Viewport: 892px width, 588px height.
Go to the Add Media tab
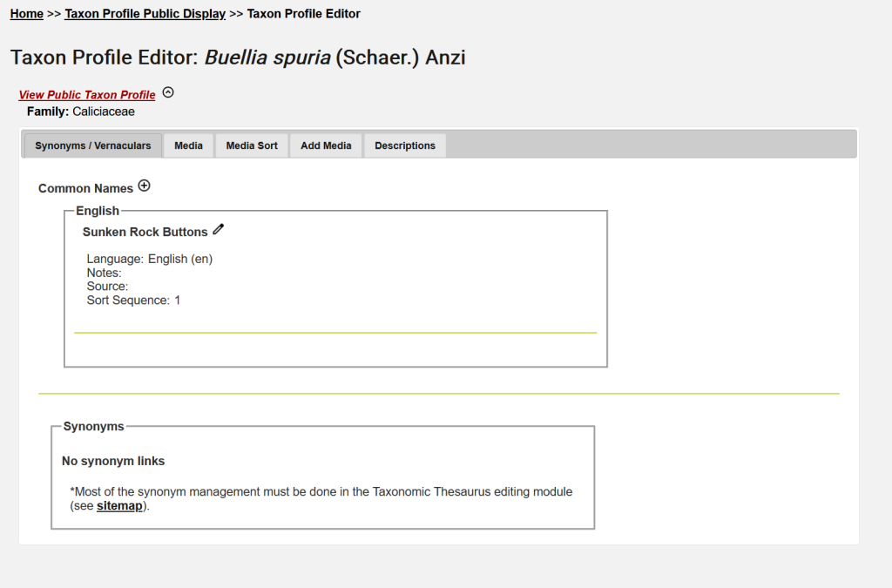pos(326,145)
